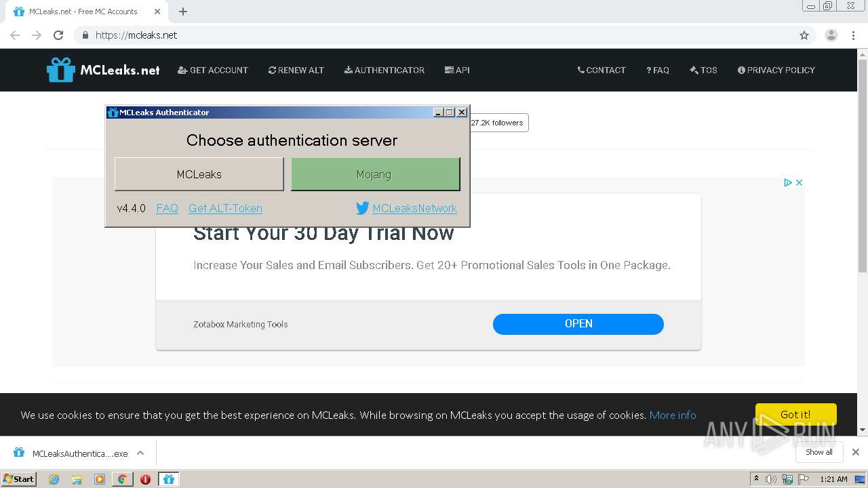Choose Mojang authentication server

tap(376, 174)
